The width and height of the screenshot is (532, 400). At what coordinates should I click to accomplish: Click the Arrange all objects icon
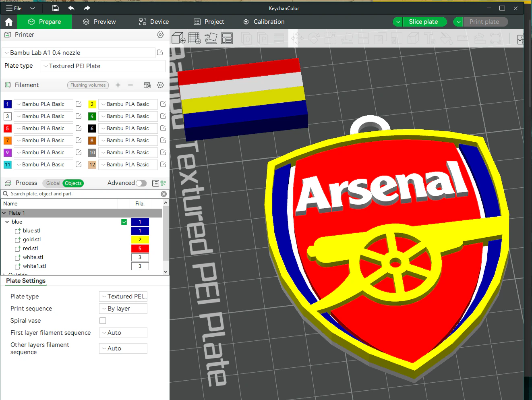coord(227,38)
